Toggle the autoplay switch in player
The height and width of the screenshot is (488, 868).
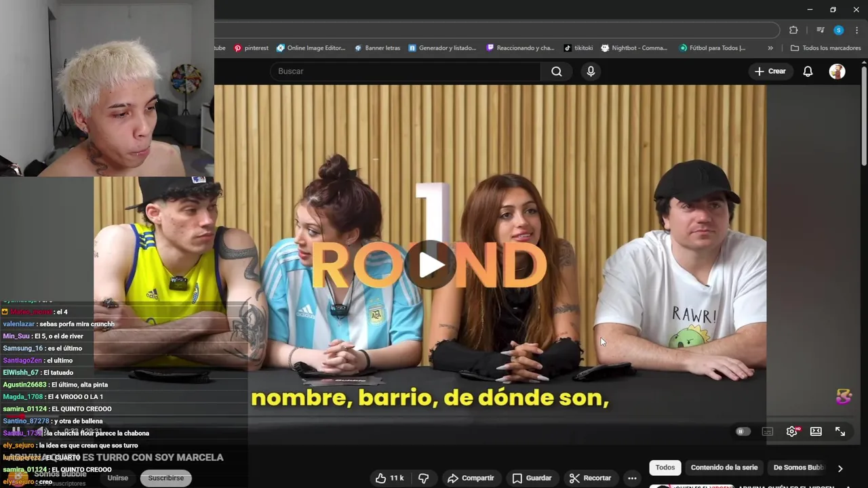744,432
